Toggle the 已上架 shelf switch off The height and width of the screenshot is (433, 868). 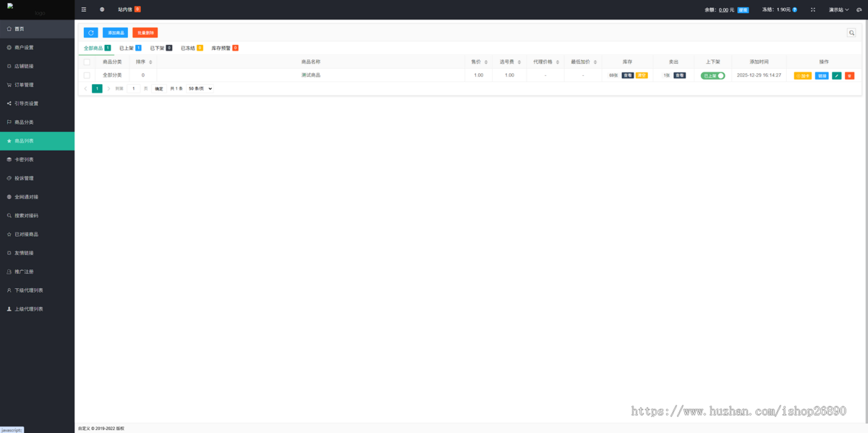coord(712,75)
